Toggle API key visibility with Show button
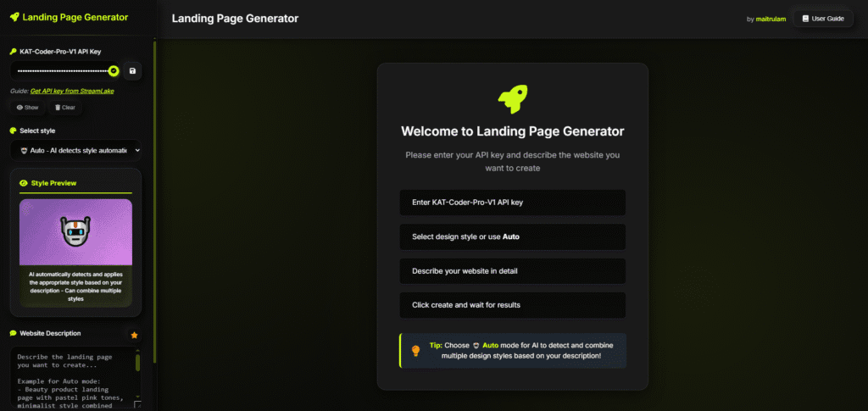 pos(27,108)
